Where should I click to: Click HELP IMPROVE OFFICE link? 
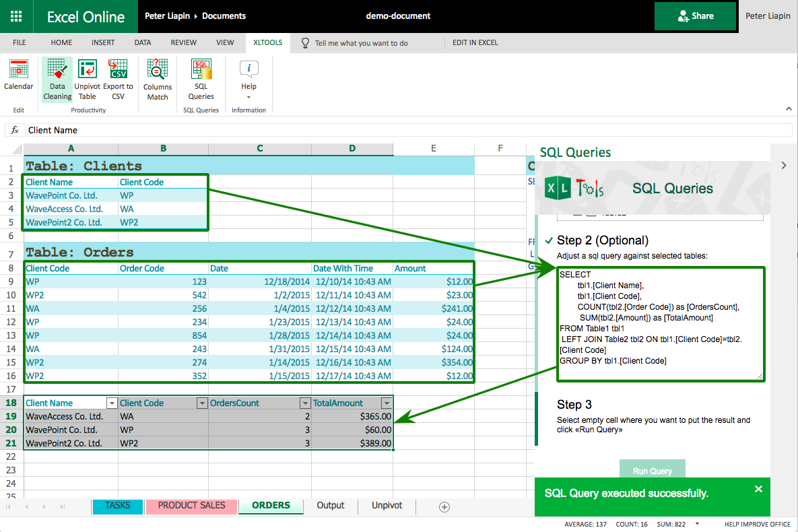758,524
